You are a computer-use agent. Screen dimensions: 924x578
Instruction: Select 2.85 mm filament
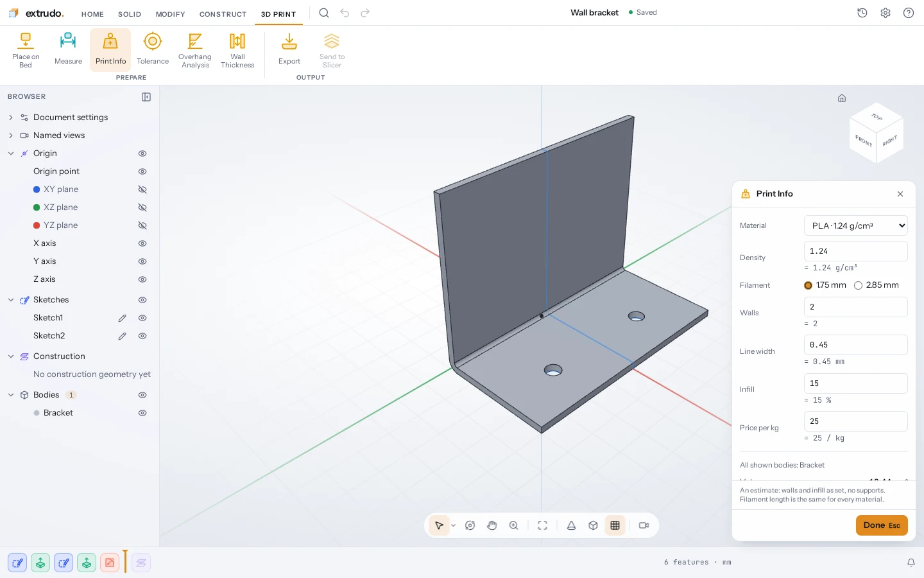click(x=858, y=285)
